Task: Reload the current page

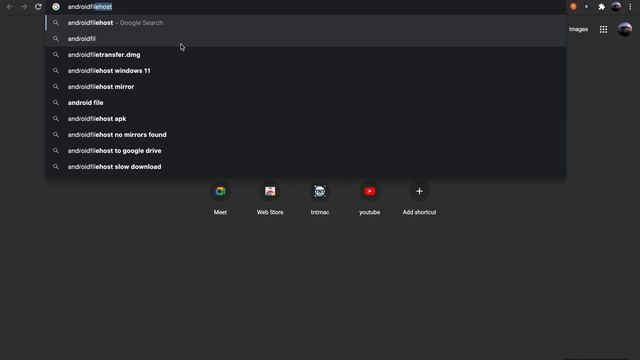Action: [38, 7]
